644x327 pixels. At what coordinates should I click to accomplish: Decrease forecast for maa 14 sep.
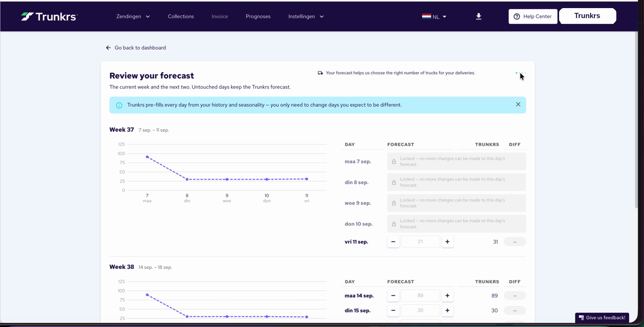[x=393, y=296]
